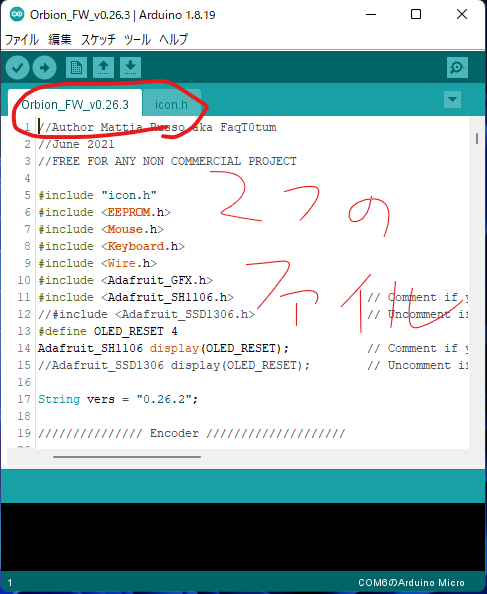Image resolution: width=487 pixels, height=594 pixels.
Task: Click the #include <Adafruit_SH1106.h> line
Action: click(136, 297)
